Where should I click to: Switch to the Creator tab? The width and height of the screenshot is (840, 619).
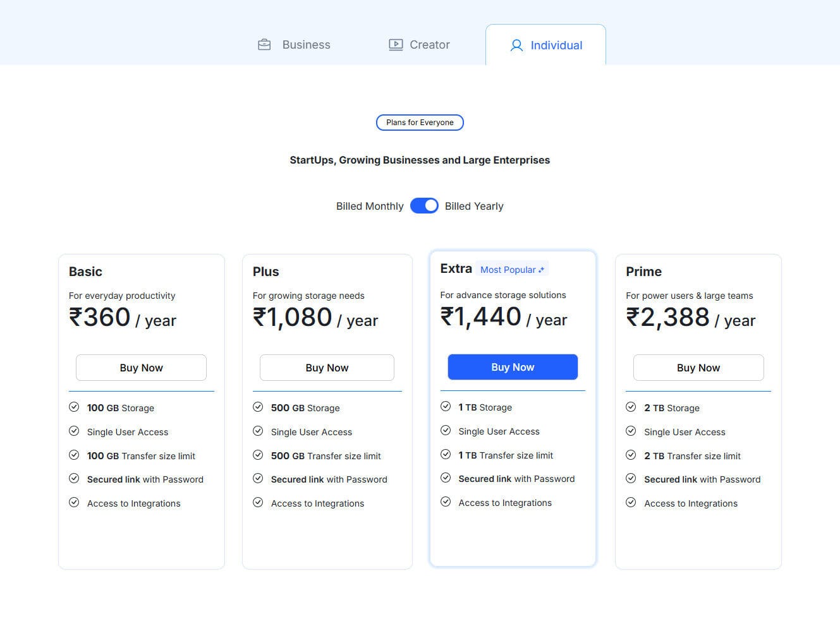point(420,44)
